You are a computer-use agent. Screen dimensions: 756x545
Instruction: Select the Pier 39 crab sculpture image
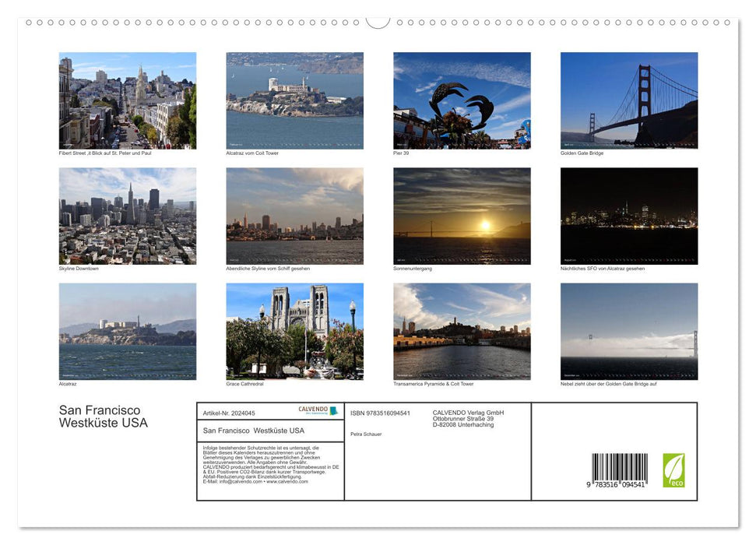click(461, 99)
